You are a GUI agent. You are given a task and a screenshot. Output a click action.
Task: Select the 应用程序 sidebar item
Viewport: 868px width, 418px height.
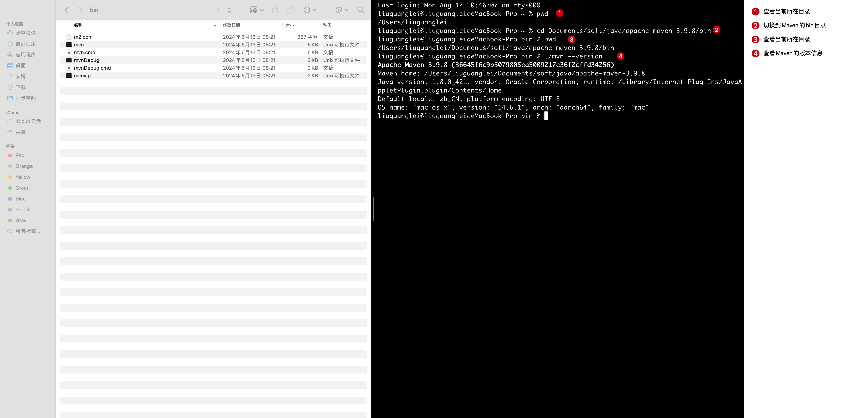click(25, 55)
